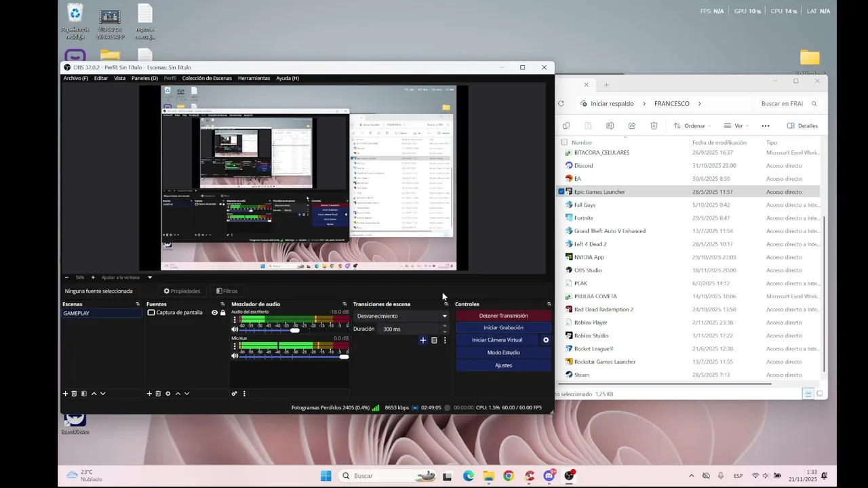Toggle lock on Captura de pantalla source

click(x=222, y=312)
